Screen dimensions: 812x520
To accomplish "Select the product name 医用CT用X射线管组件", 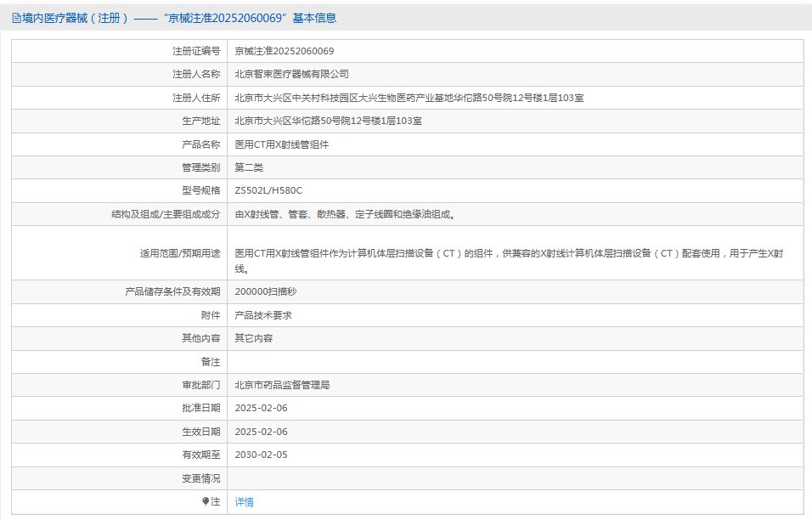I will [x=281, y=144].
